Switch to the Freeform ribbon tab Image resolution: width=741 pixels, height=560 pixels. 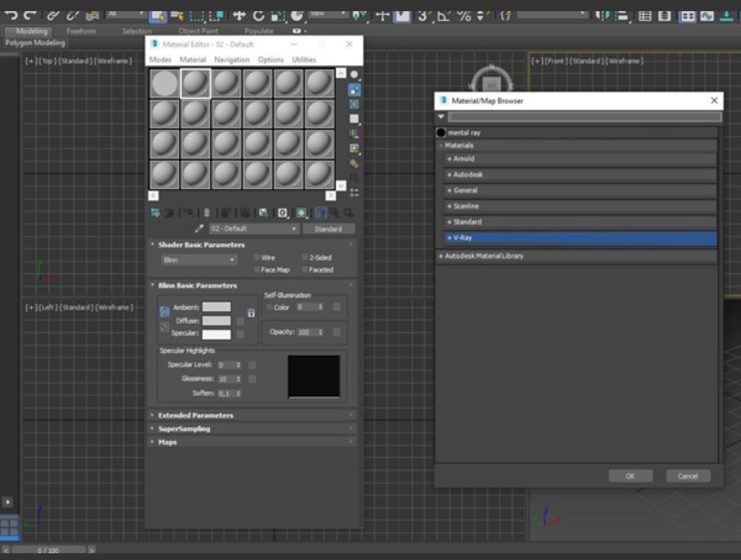click(81, 31)
